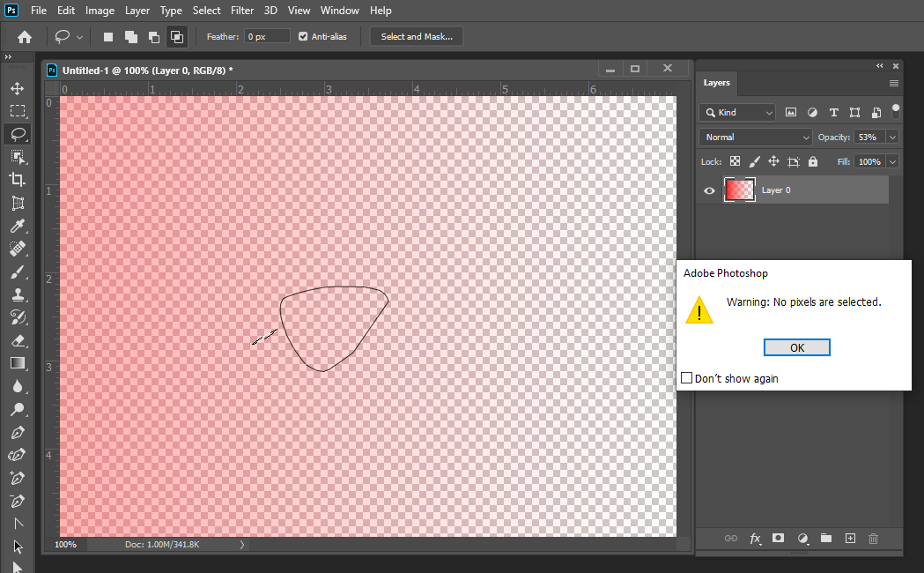
Task: Activate the Crop tool
Action: click(18, 180)
